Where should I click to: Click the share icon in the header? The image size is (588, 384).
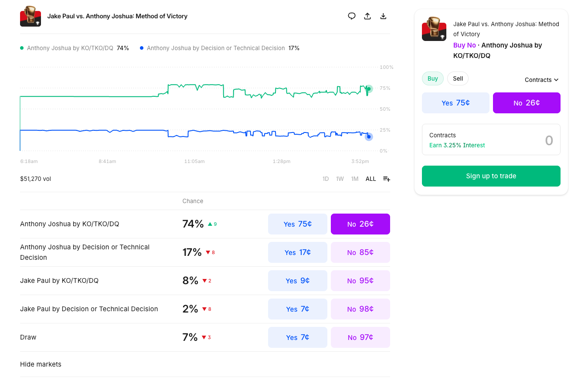pos(367,16)
